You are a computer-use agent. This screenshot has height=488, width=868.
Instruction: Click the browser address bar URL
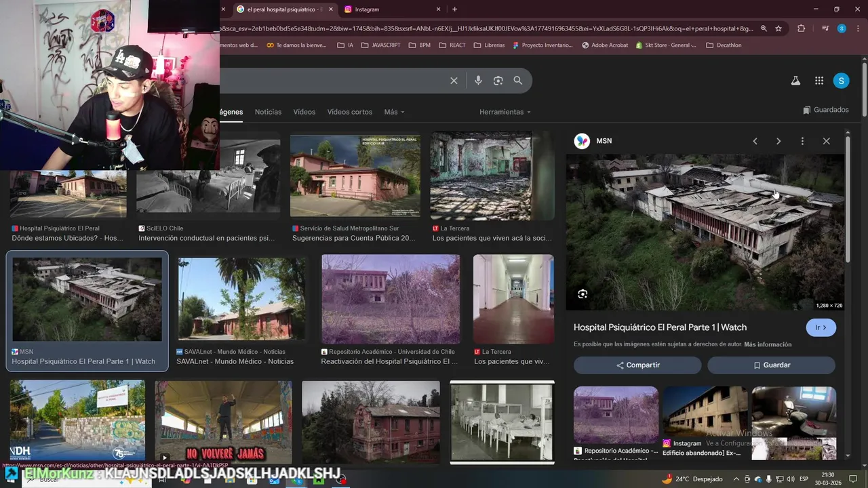[x=485, y=28]
